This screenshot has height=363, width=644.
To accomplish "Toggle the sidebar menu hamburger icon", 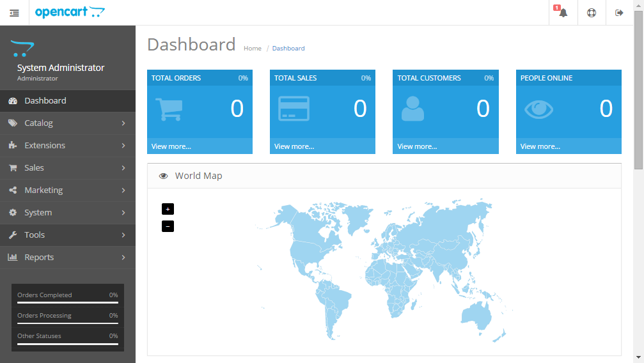I will point(14,13).
